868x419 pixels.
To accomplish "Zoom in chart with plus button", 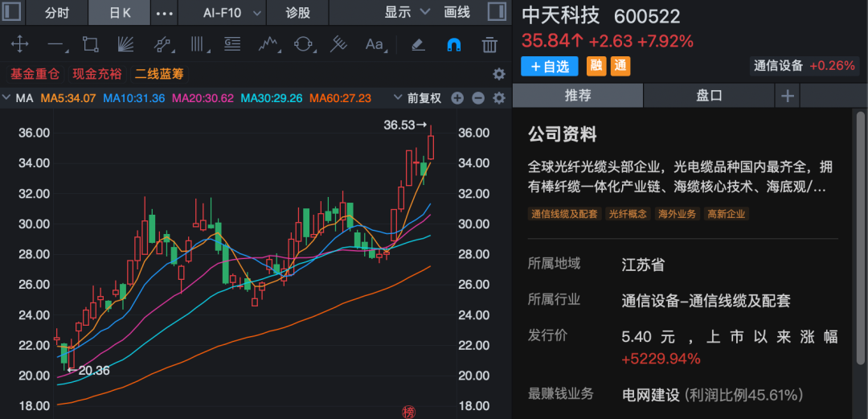I will coord(457,98).
